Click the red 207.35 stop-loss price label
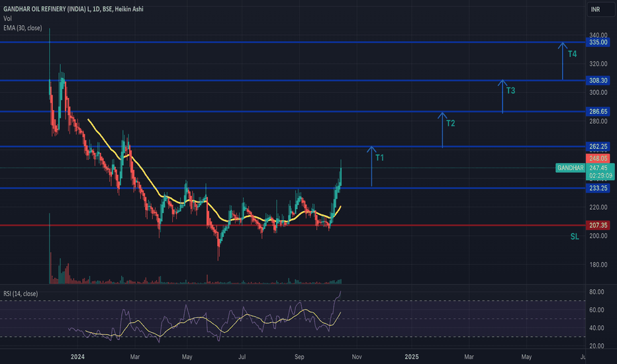 [x=598, y=225]
